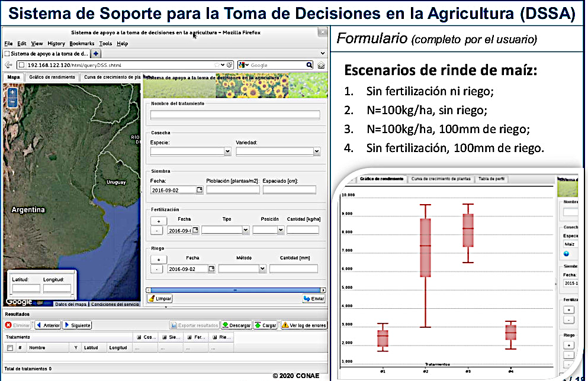
Task: Click the Limpiar button
Action: 160,299
